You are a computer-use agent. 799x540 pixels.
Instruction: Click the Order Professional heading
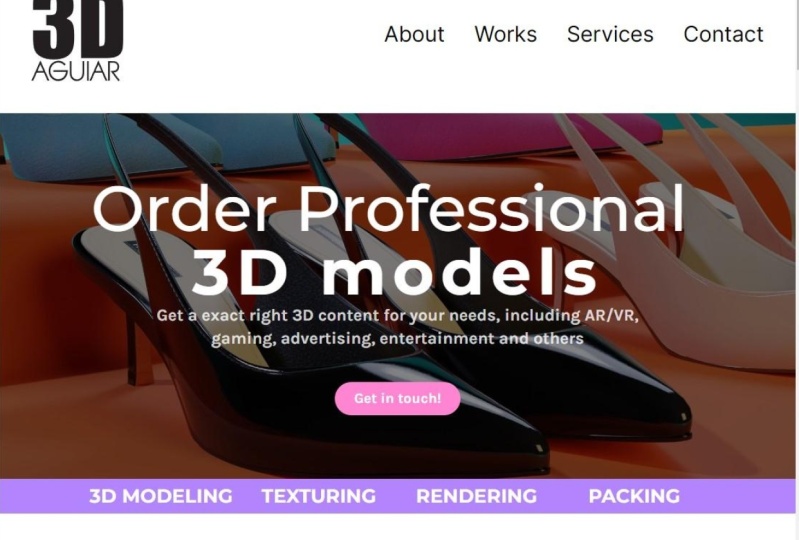(388, 209)
